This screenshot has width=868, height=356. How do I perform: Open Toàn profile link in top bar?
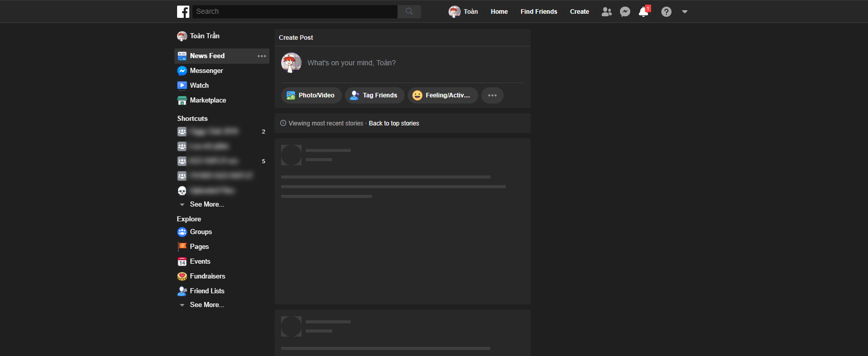click(x=463, y=12)
